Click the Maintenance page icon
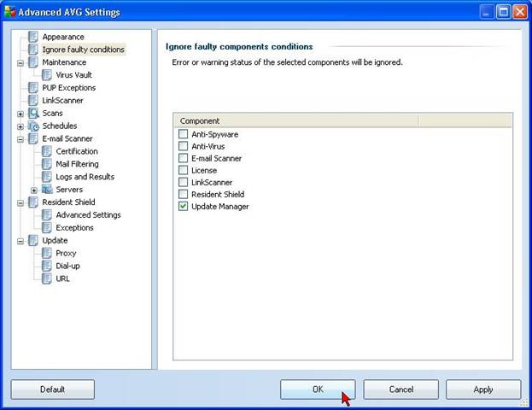The height and width of the screenshot is (410, 532). 33,62
